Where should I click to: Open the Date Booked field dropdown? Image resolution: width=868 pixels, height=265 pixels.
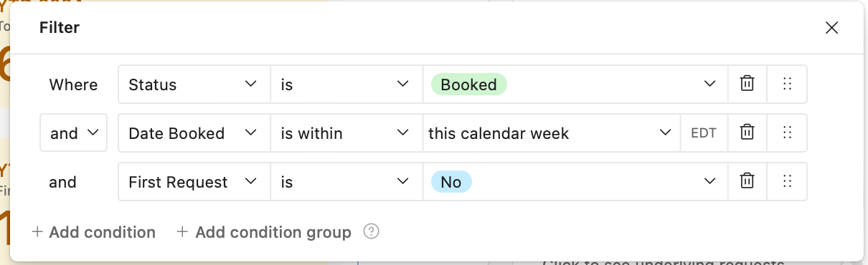pos(194,133)
